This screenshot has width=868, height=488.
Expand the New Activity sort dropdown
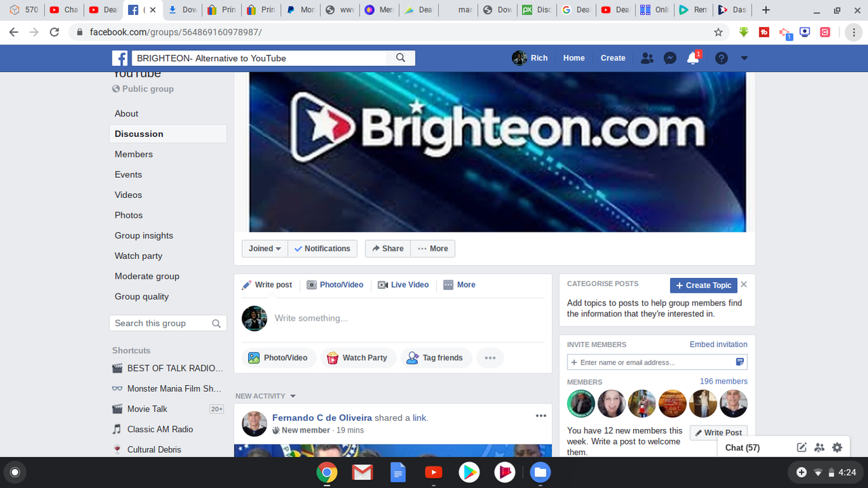click(x=293, y=396)
